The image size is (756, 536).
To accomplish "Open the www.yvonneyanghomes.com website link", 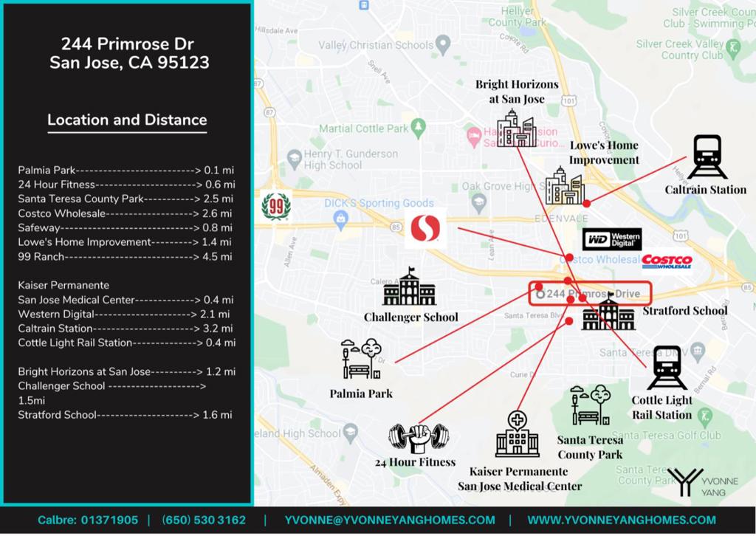I will click(622, 520).
